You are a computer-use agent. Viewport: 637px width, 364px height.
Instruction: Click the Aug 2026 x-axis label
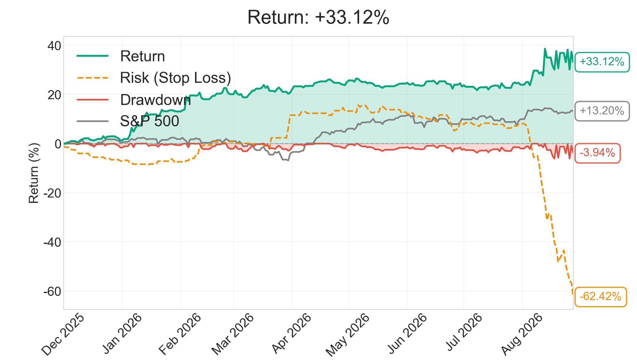coord(522,334)
